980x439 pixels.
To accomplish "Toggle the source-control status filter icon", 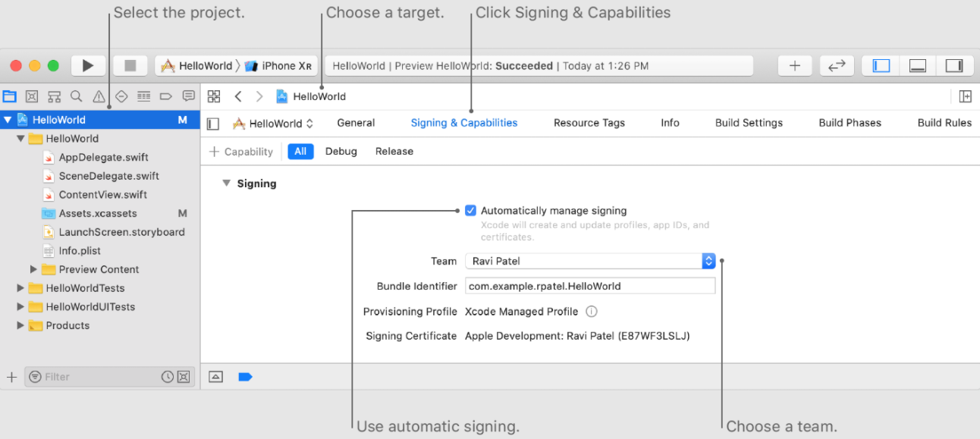I will tap(184, 377).
